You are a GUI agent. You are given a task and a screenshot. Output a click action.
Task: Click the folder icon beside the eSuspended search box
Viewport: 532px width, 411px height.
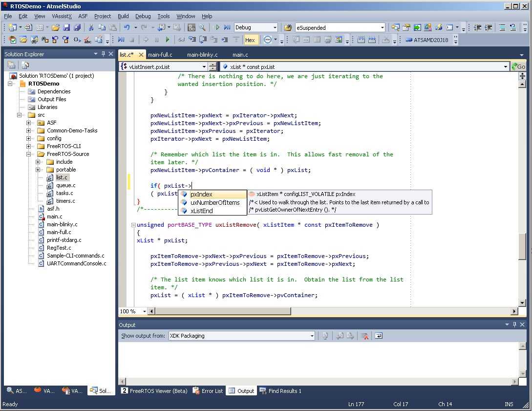click(x=288, y=27)
